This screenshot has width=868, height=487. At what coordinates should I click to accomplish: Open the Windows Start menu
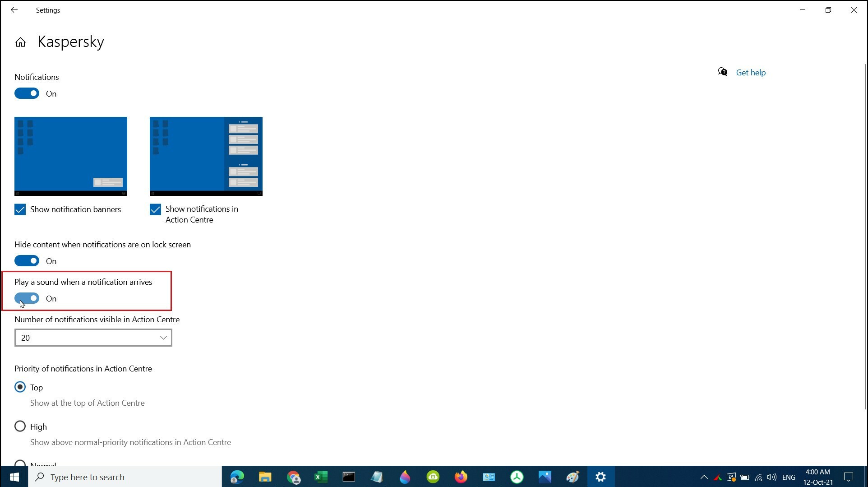[x=14, y=477]
